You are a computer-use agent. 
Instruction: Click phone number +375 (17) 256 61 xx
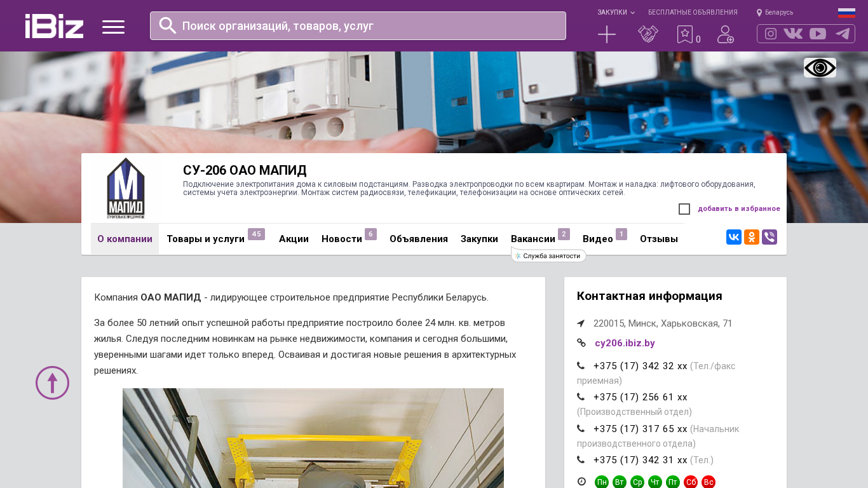pos(641,397)
